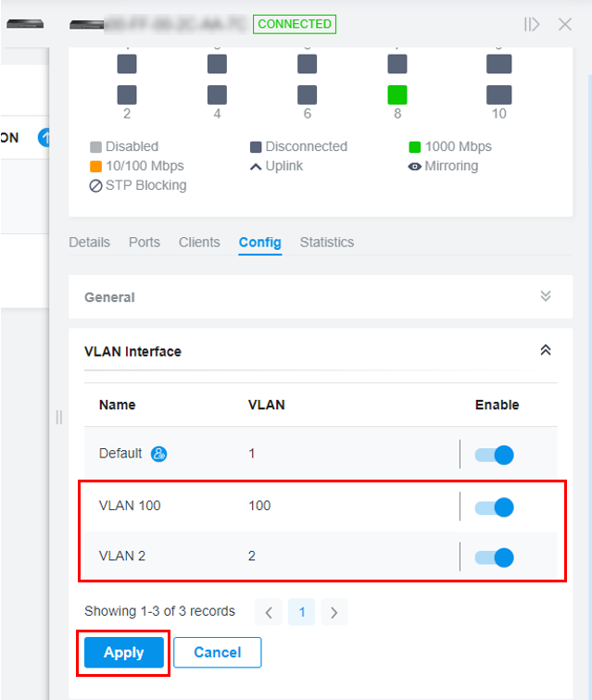Click the 10/100 Mbps orange legend swatch
Image resolution: width=592 pixels, height=700 pixels.
tap(95, 167)
